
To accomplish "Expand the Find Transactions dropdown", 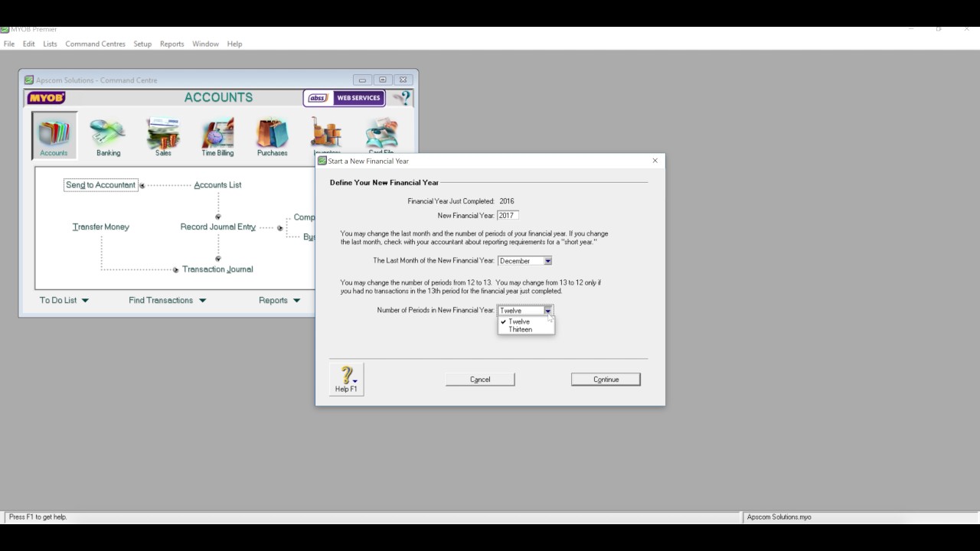I will point(168,300).
